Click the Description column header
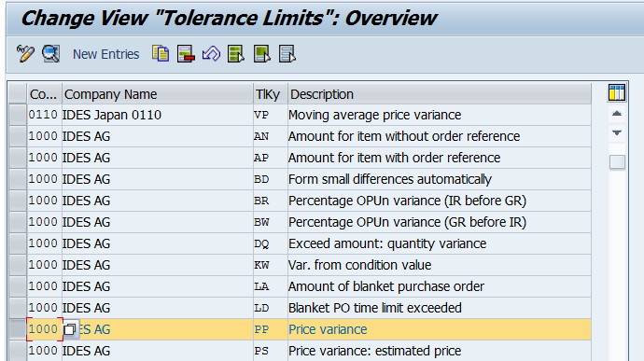Screen dimensions: 644x361 pos(440,94)
